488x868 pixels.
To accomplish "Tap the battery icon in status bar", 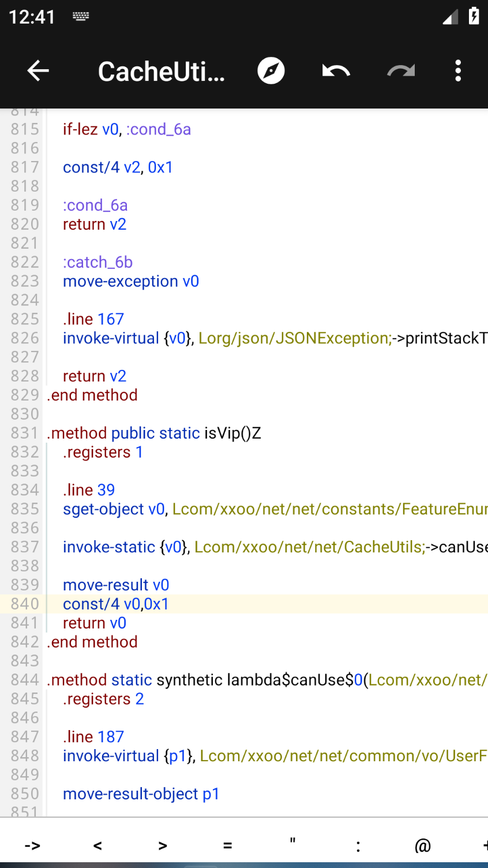I will point(474,16).
